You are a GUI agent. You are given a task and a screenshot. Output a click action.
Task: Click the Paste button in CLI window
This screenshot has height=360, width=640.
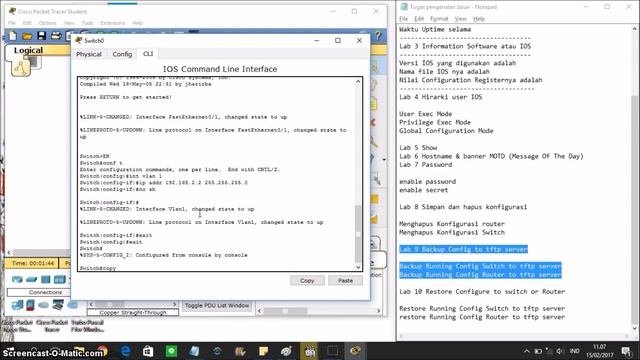(345, 281)
